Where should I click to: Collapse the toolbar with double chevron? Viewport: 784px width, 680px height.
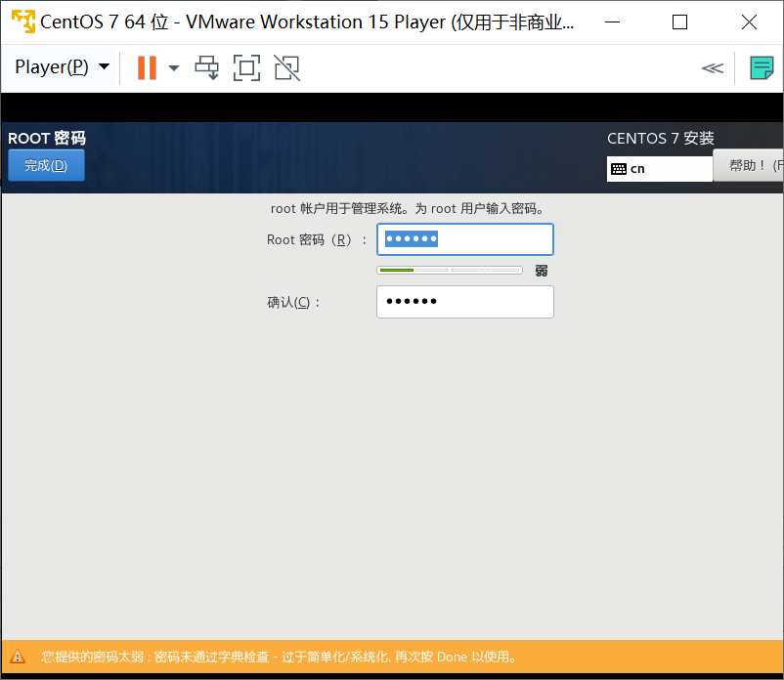[713, 68]
